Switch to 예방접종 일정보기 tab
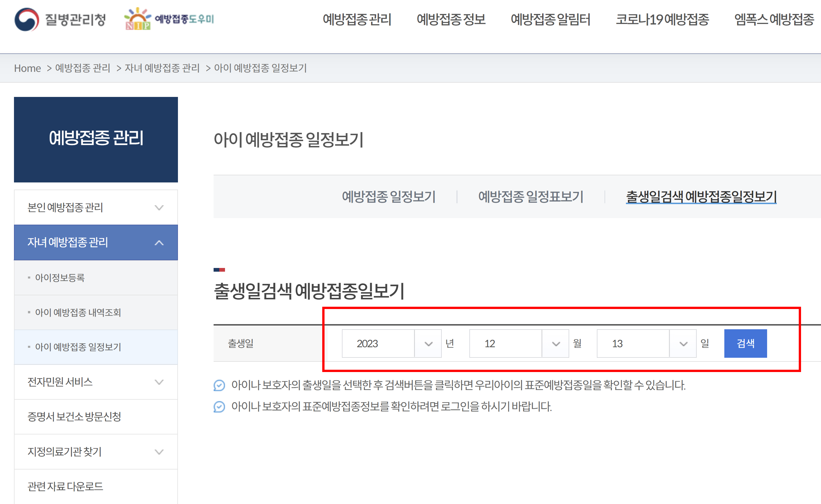The image size is (821, 504). click(x=389, y=197)
